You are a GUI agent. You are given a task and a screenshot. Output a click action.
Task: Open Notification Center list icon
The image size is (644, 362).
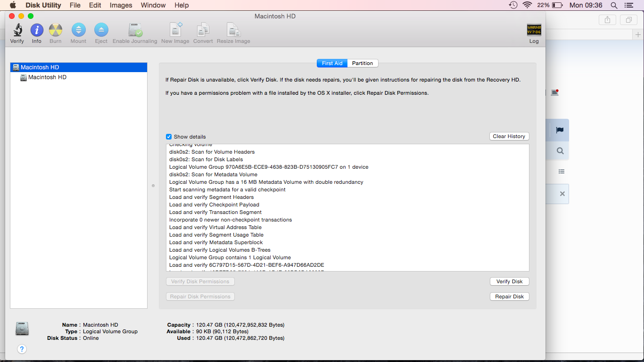point(628,5)
